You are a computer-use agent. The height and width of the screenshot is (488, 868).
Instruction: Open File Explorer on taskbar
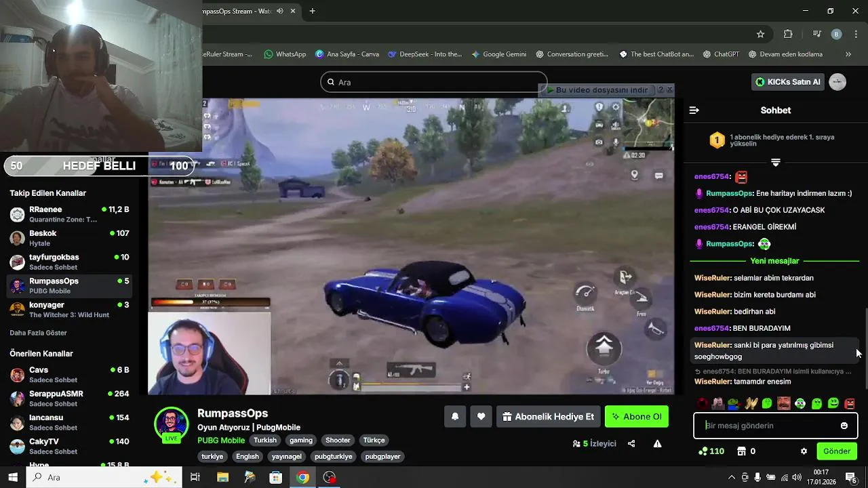(222, 477)
